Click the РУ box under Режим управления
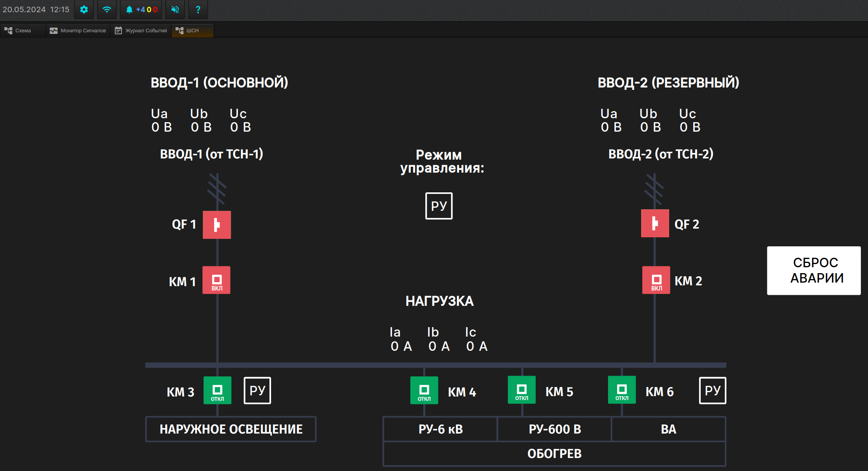Viewport: 868px width, 471px height. [x=439, y=206]
